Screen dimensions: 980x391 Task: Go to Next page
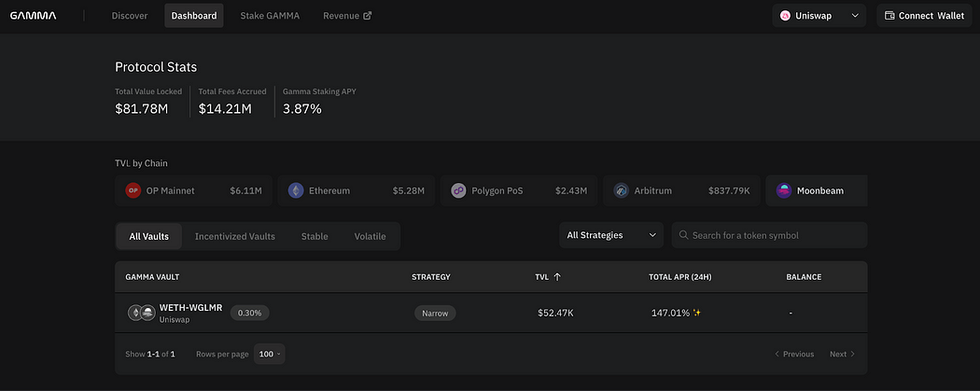tap(843, 355)
